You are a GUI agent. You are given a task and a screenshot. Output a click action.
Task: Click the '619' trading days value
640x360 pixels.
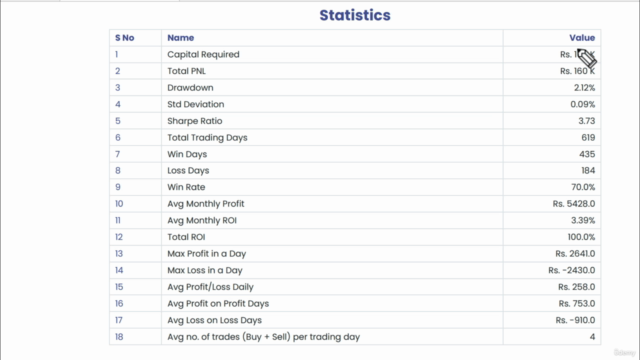588,138
